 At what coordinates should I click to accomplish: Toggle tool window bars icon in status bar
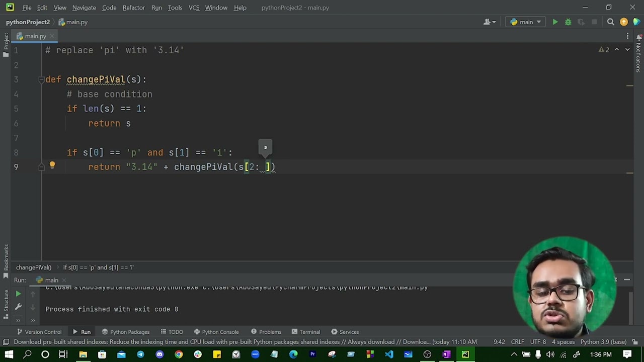[6, 342]
